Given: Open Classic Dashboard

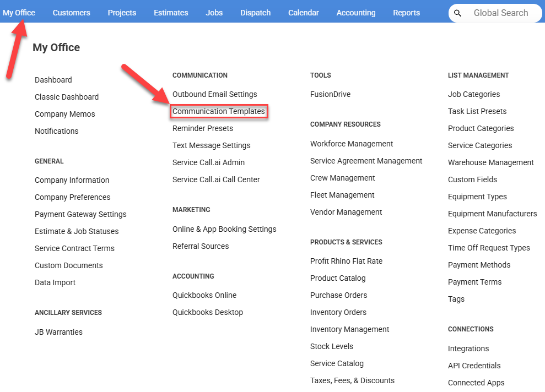Looking at the screenshot, I should click(x=67, y=97).
